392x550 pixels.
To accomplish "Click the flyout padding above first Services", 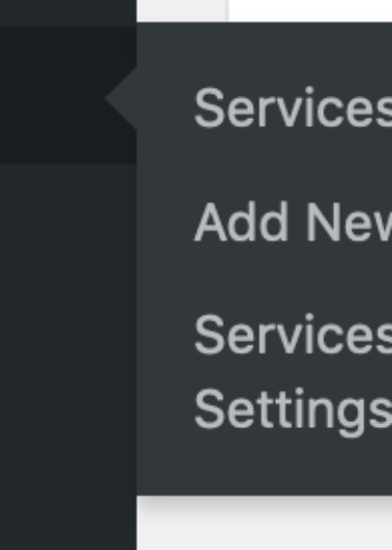I will point(264,52).
